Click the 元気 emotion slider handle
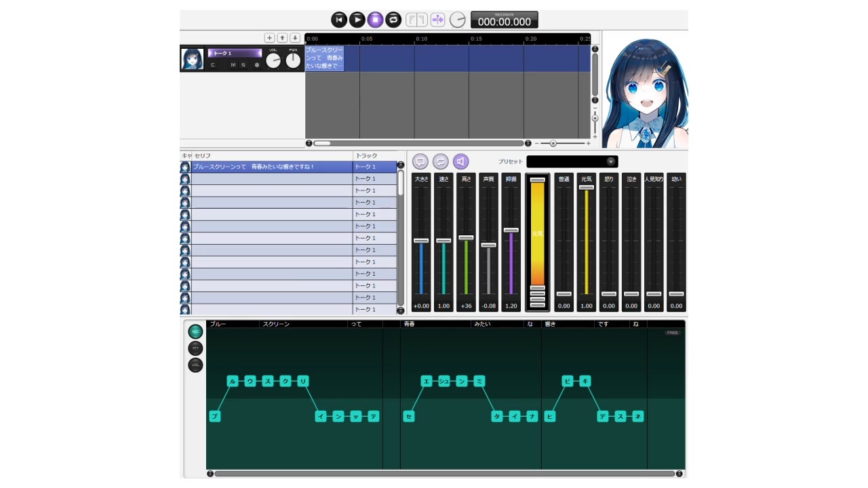The image size is (868, 488). point(587,188)
